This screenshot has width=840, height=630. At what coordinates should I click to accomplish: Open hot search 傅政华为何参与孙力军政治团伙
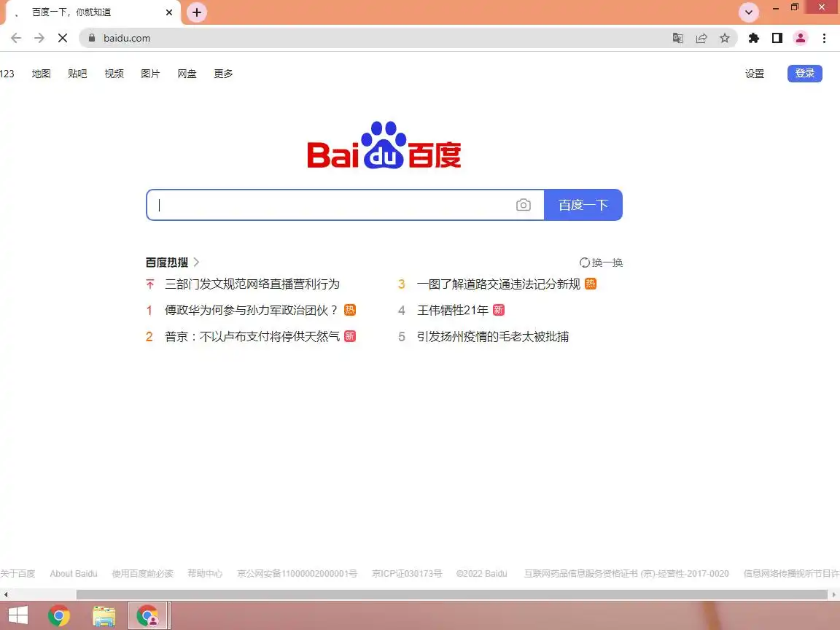(252, 310)
